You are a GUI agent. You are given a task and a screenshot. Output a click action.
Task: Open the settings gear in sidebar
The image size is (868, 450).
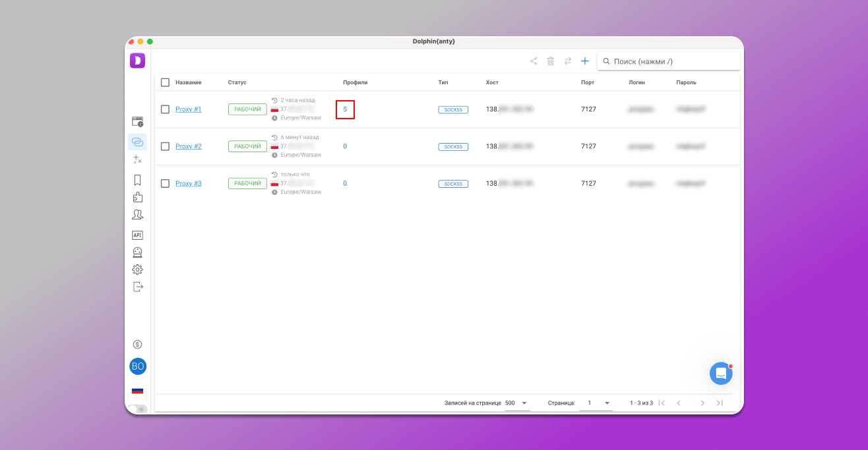click(137, 269)
